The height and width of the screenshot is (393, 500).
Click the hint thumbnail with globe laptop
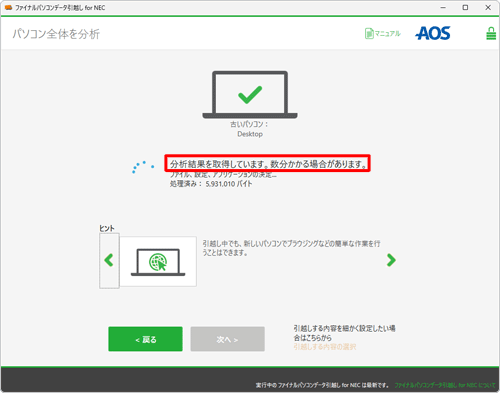point(158,262)
